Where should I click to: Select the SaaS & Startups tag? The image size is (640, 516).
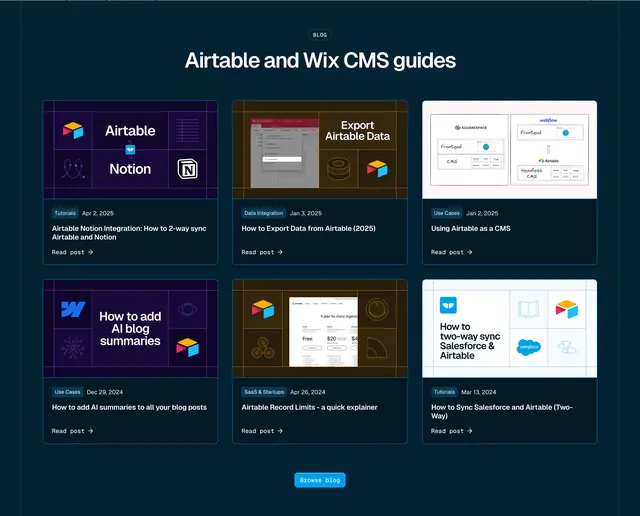[264, 392]
